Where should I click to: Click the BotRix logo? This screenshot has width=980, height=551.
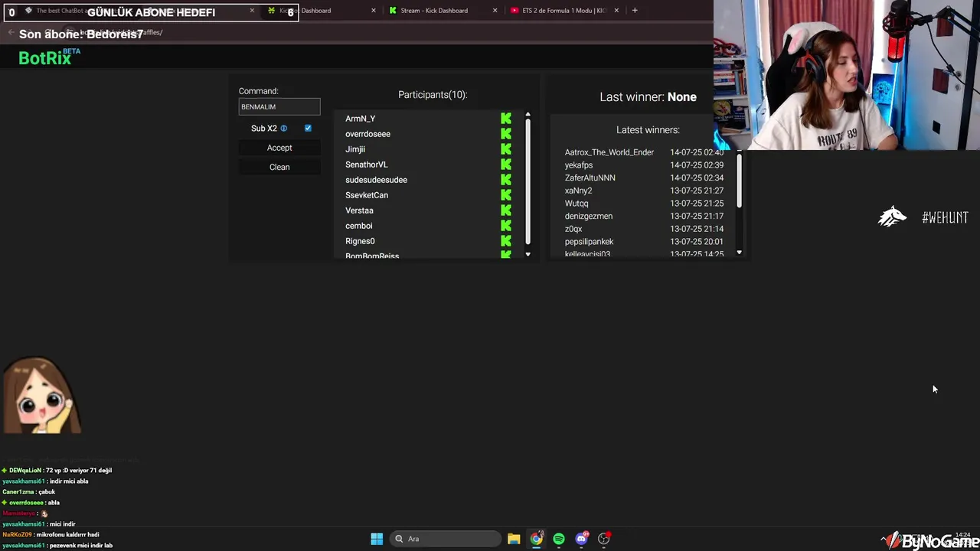49,57
